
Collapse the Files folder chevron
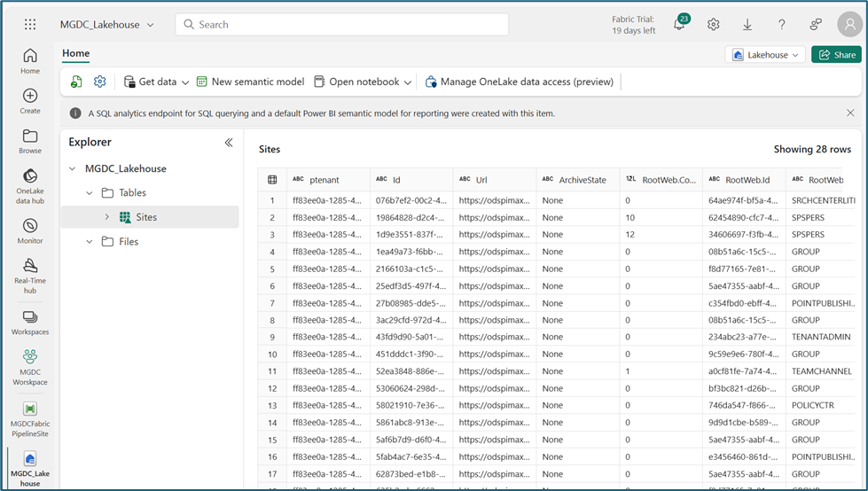90,242
